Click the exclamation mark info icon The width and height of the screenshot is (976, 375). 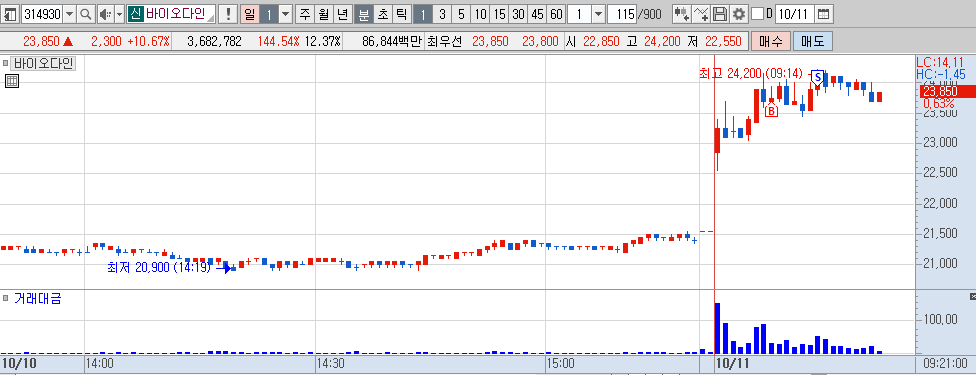(228, 14)
